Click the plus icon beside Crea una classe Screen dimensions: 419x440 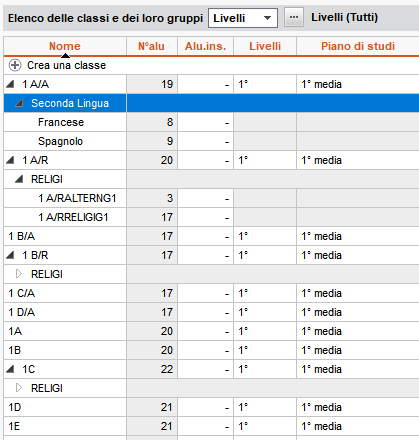click(x=15, y=65)
